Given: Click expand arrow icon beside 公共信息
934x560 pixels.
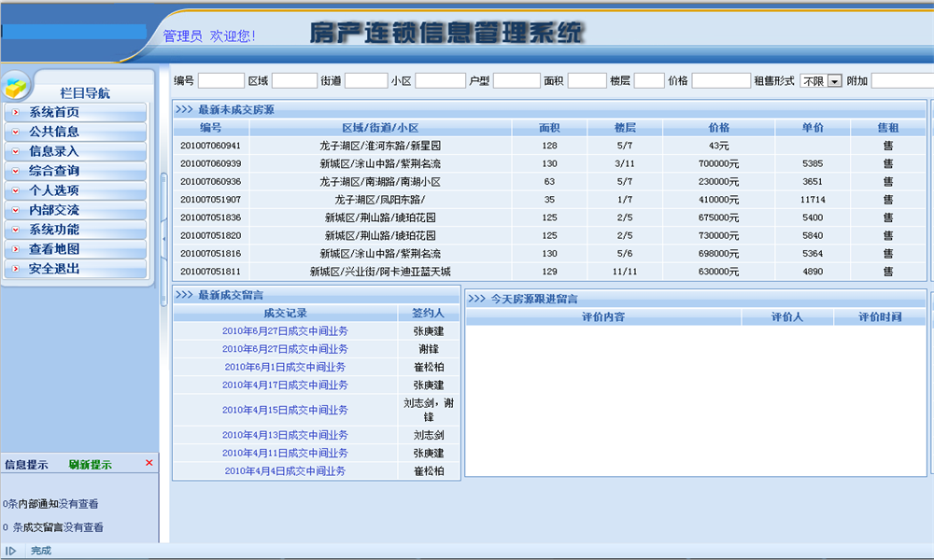Looking at the screenshot, I should click(16, 132).
